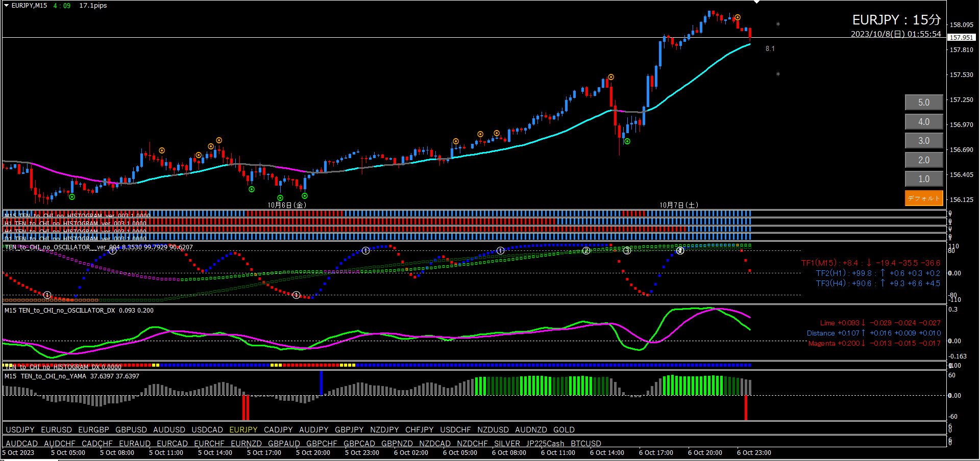
Task: Click the EURJPY,M15 chart dropdown triangle
Action: coord(7,6)
